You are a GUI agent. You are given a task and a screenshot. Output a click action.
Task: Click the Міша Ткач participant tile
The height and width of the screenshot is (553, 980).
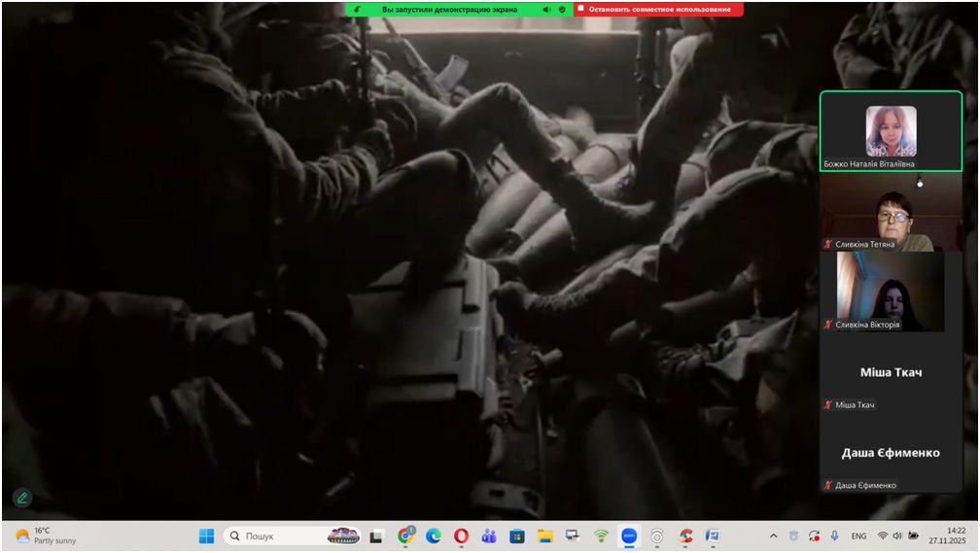[x=891, y=373]
